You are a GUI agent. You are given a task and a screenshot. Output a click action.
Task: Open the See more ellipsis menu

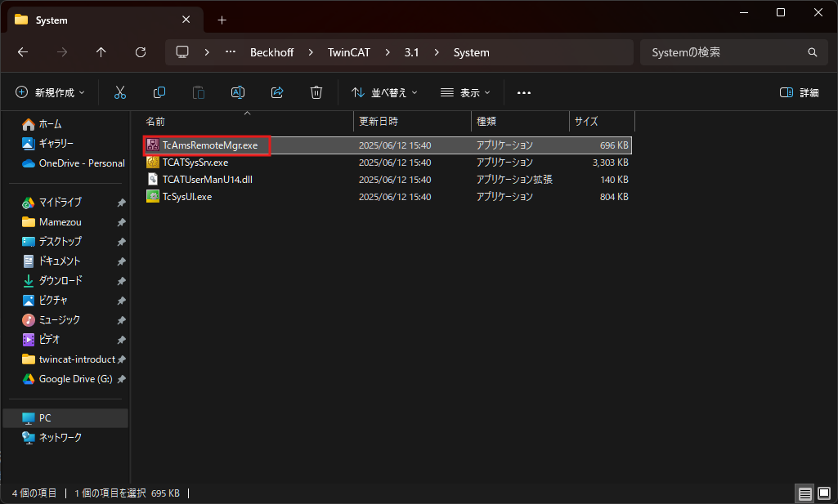(524, 93)
